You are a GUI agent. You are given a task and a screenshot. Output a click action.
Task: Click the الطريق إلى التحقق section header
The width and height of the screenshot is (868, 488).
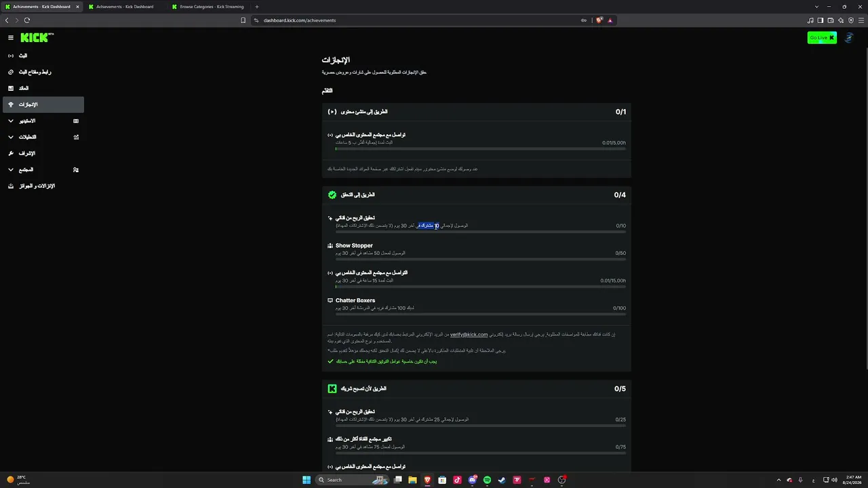pos(477,195)
